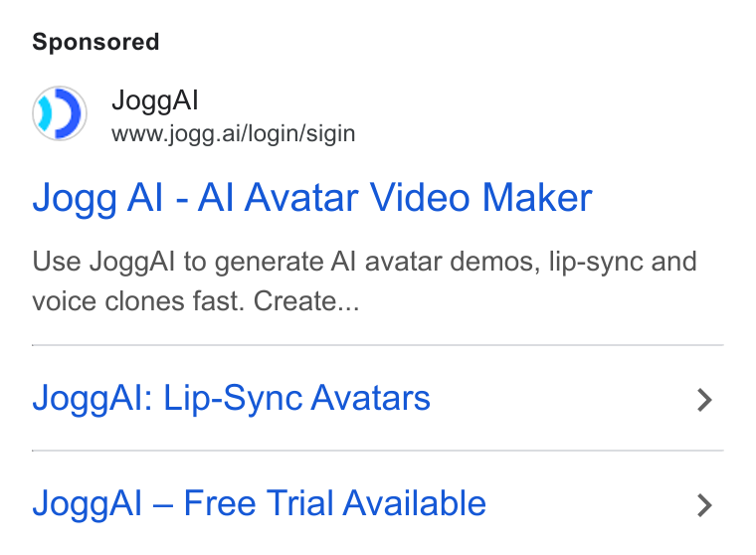Screen dimensions: 756x555
Task: Open the JoggAI: Lip-Sync Avatars sitelink
Action: click(x=231, y=399)
